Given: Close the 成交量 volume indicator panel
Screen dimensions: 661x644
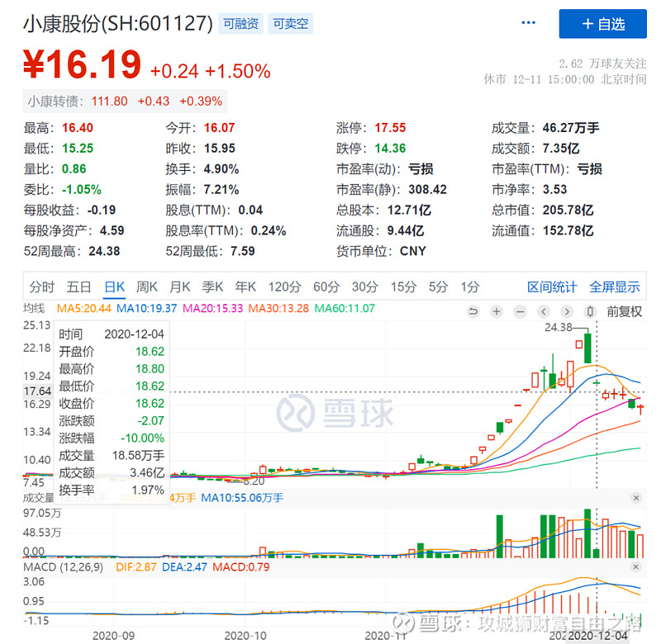Looking at the screenshot, I should coord(636,498).
